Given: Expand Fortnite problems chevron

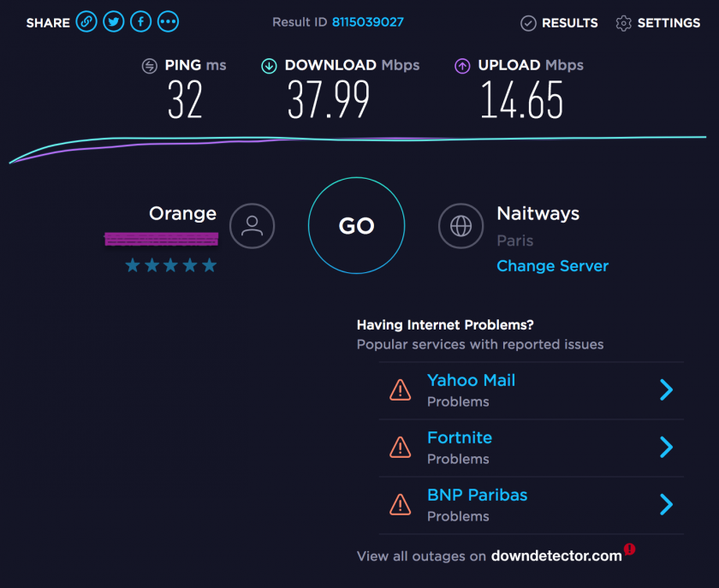Looking at the screenshot, I should [x=667, y=448].
